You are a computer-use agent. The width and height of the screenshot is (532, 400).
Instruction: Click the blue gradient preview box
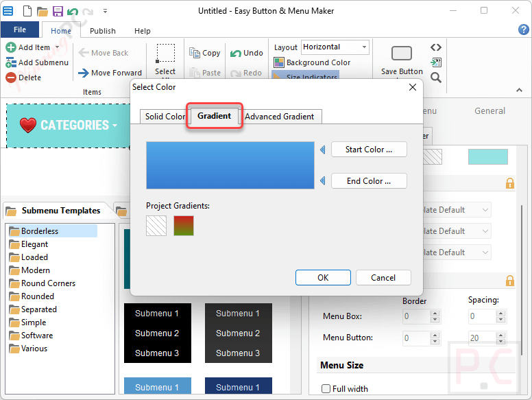pyautogui.click(x=230, y=165)
